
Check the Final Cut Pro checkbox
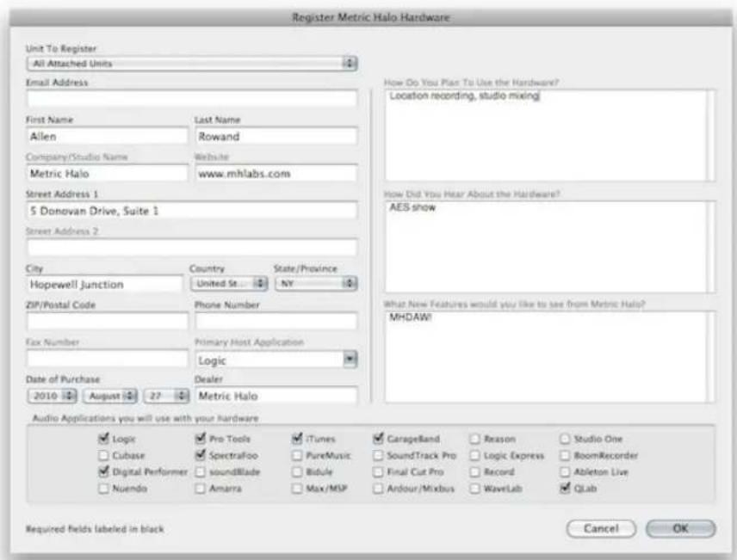tap(378, 471)
